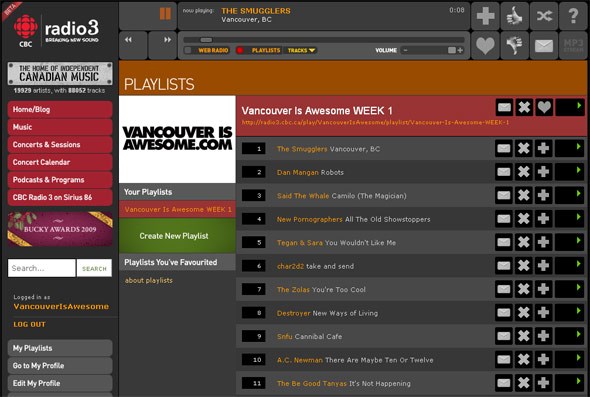Image resolution: width=590 pixels, height=397 pixels.
Task: Open the Concert Calendar page
Action: (x=60, y=162)
